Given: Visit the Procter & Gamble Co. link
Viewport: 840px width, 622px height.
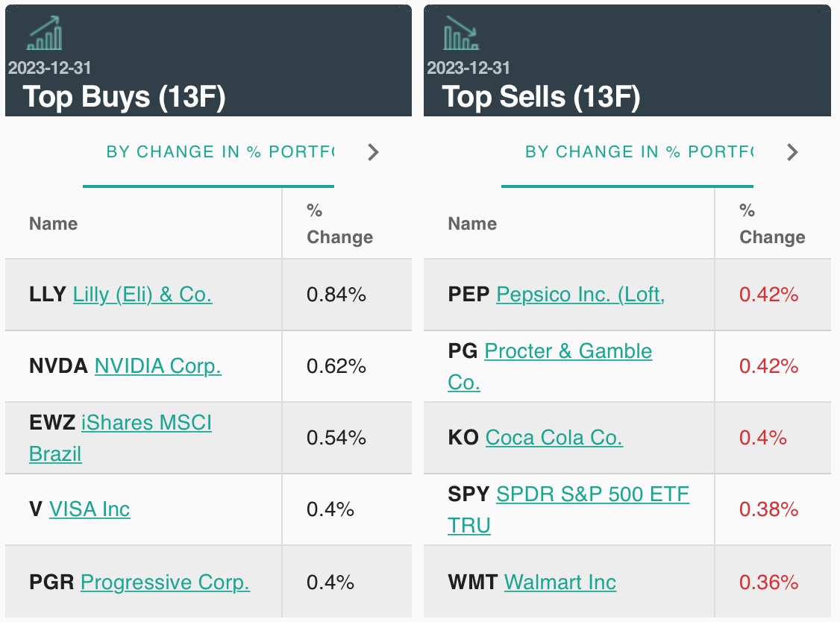Looking at the screenshot, I should 568,351.
